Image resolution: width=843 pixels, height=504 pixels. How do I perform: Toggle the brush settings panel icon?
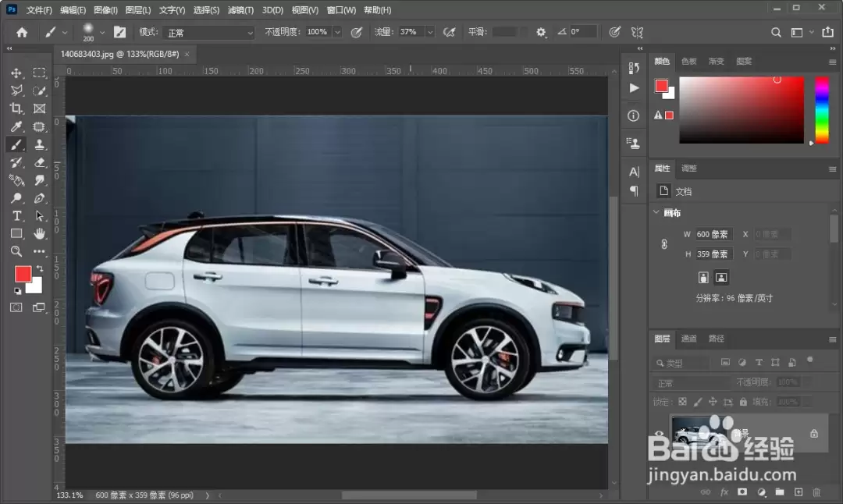(x=119, y=32)
